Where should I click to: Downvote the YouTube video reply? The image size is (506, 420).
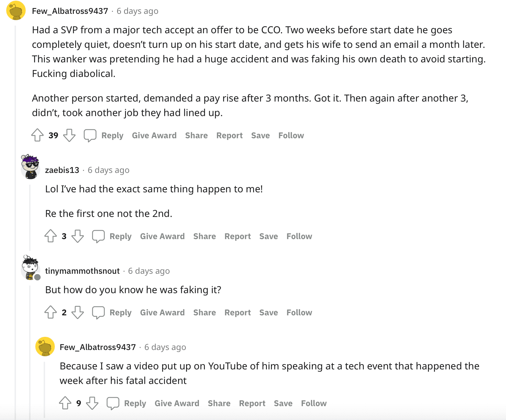click(x=92, y=403)
